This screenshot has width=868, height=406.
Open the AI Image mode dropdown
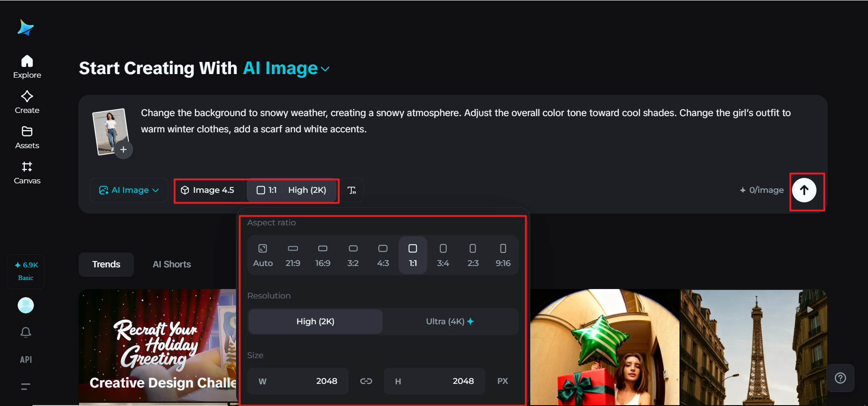129,190
